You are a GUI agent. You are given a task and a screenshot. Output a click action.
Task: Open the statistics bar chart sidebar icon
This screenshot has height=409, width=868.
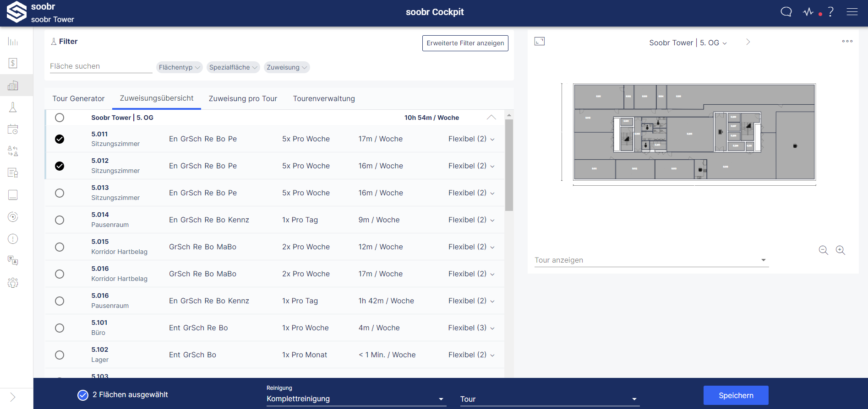point(13,42)
